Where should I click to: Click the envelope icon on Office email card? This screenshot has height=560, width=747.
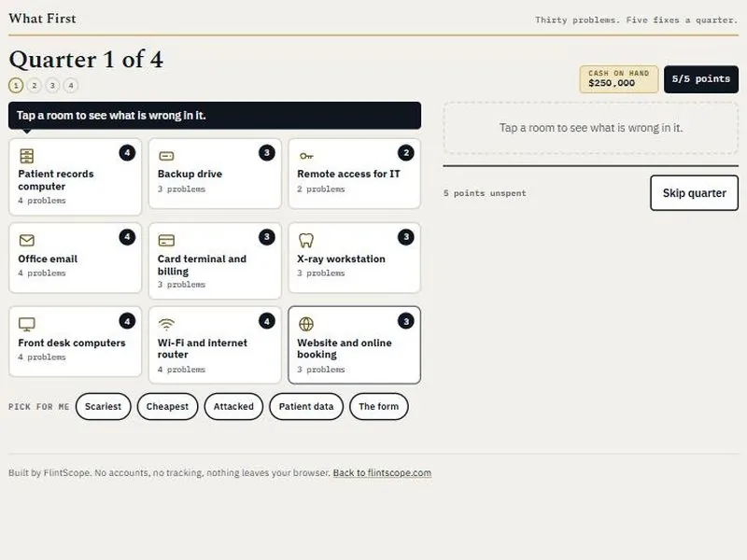click(x=27, y=240)
